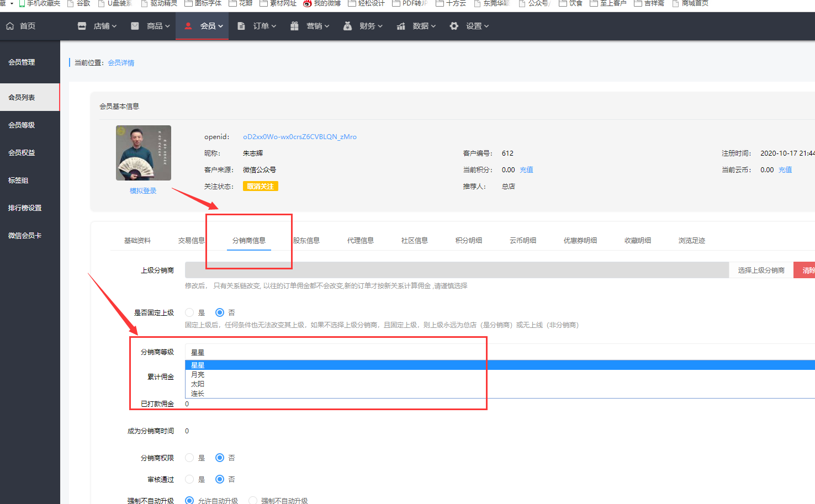Screen dimensions: 815x504
Task: Click the 模拟登录 link under avatar
Action: [143, 190]
